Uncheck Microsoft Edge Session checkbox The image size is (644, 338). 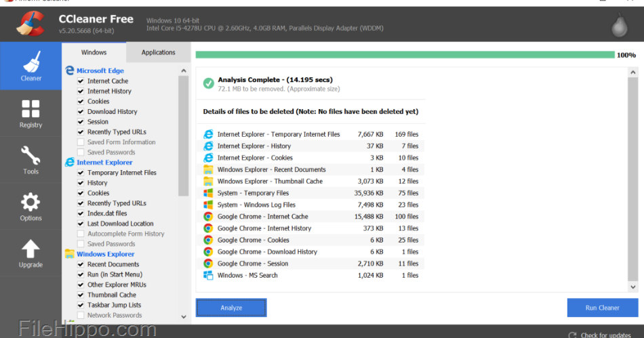[81, 122]
